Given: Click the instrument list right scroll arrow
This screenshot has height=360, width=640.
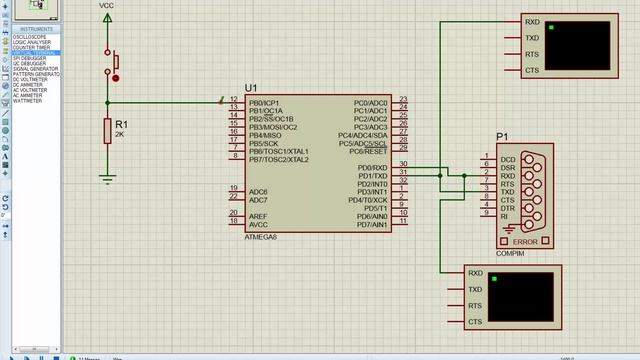Looking at the screenshot, I should pyautogui.click(x=57, y=349).
